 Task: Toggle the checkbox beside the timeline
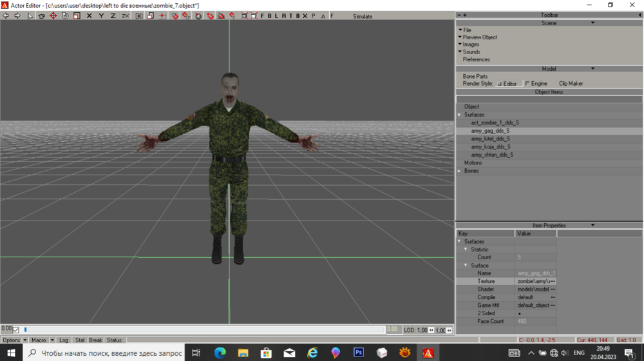pos(16,329)
